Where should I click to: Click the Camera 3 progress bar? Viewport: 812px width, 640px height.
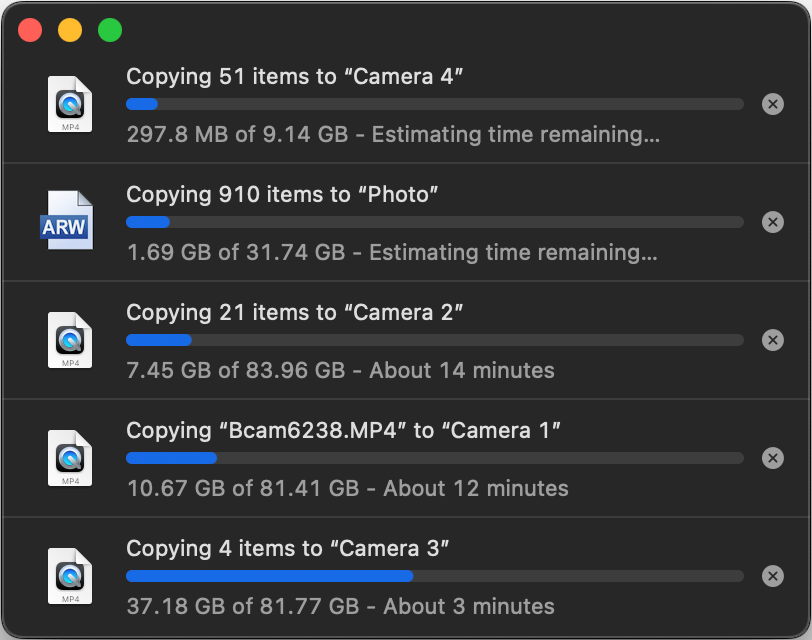click(435, 576)
